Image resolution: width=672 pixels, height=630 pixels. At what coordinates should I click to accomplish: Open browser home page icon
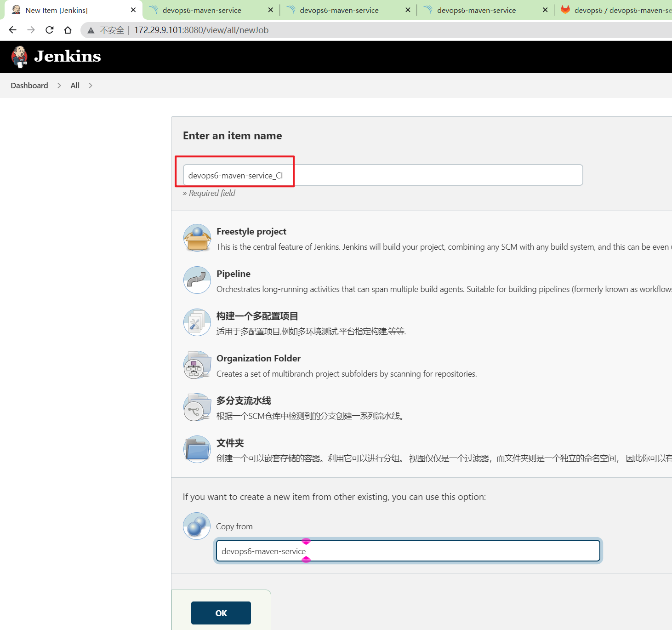[x=68, y=30]
